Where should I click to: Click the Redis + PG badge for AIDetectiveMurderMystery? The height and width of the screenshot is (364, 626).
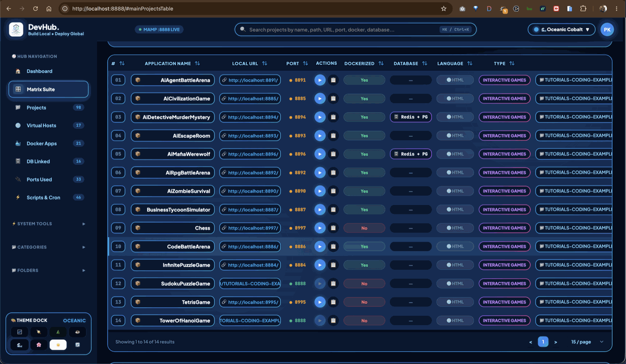coord(410,117)
